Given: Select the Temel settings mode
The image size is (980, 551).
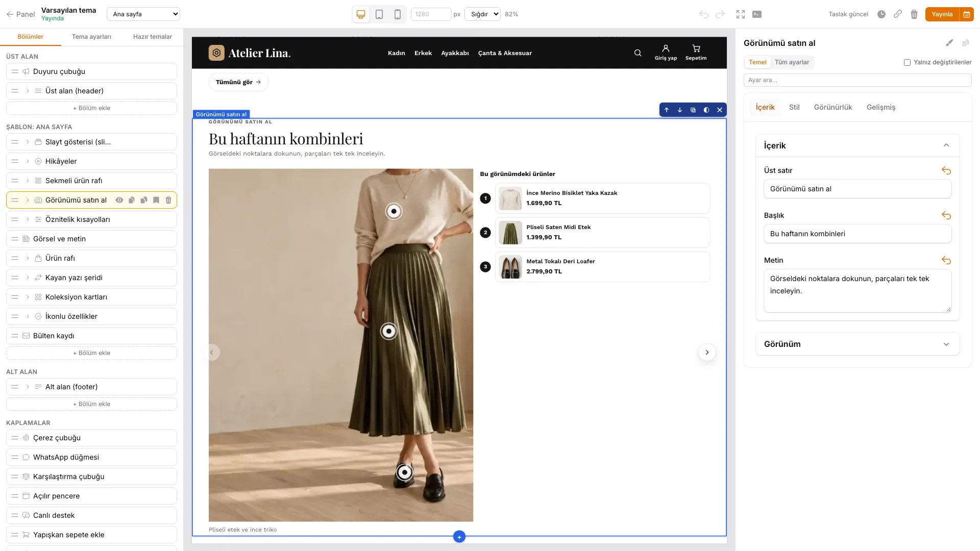Looking at the screenshot, I should 757,62.
